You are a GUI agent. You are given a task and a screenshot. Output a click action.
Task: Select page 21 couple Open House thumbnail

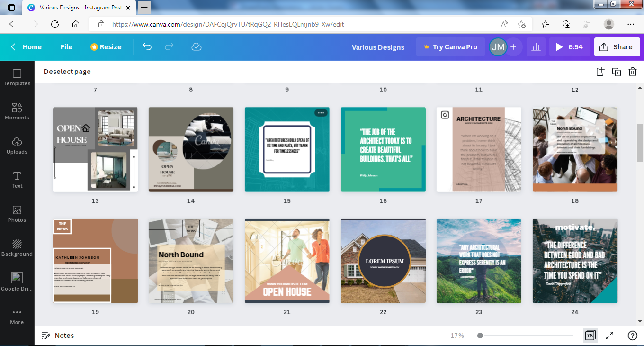[287, 261]
